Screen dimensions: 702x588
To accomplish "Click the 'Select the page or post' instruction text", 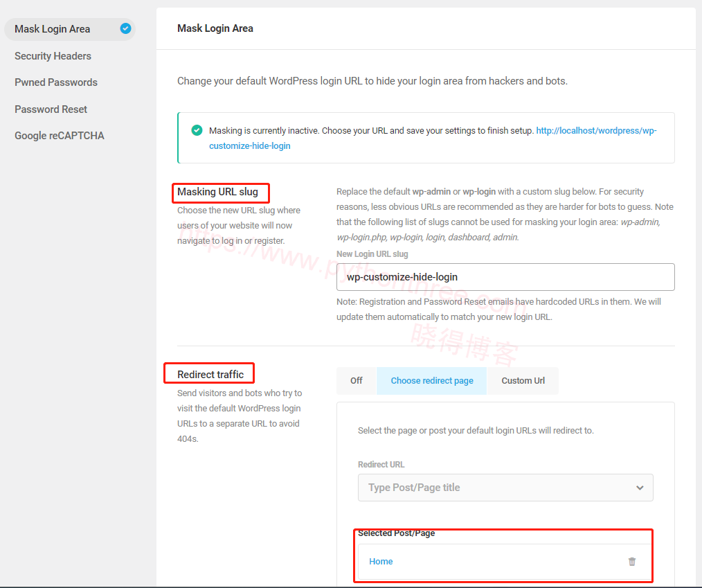I will pyautogui.click(x=476, y=430).
